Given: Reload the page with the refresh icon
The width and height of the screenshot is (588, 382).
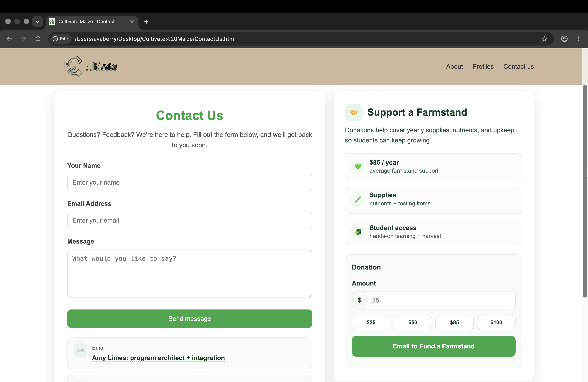Looking at the screenshot, I should tap(38, 39).
